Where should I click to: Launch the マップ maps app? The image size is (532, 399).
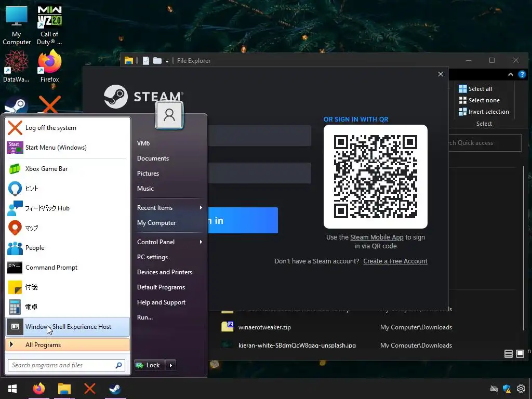[68, 228]
